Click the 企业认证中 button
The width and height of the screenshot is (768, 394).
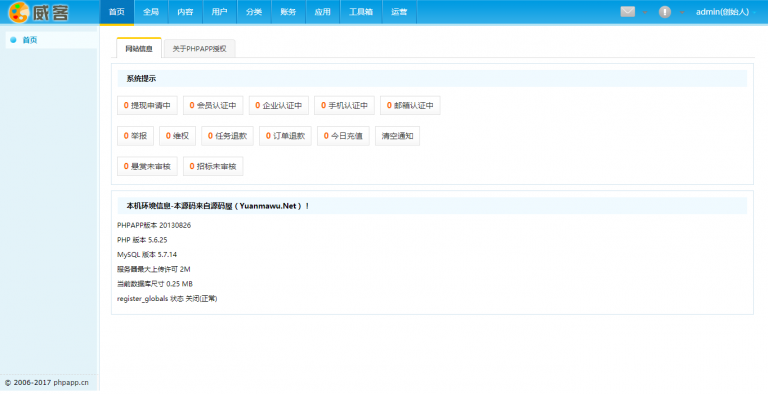coord(279,105)
